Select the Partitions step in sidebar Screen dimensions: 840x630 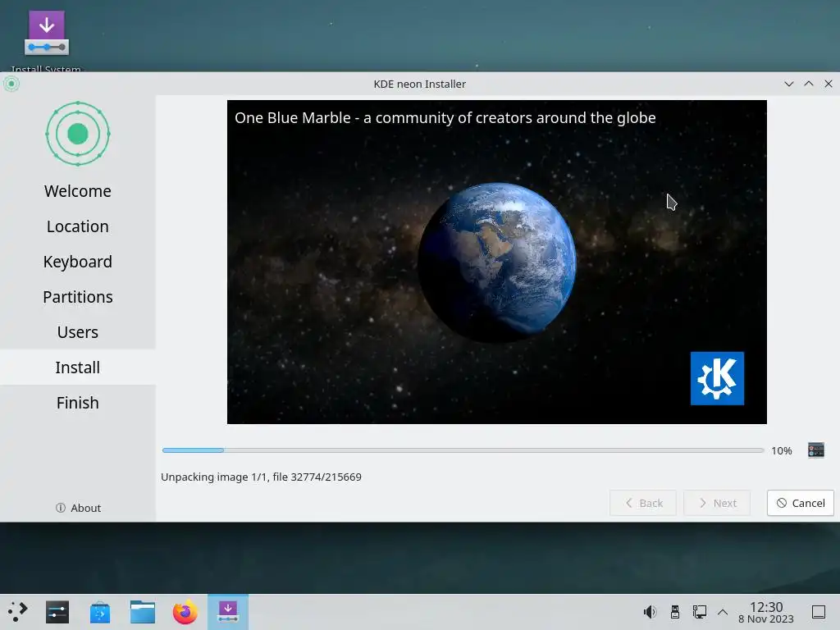point(78,297)
